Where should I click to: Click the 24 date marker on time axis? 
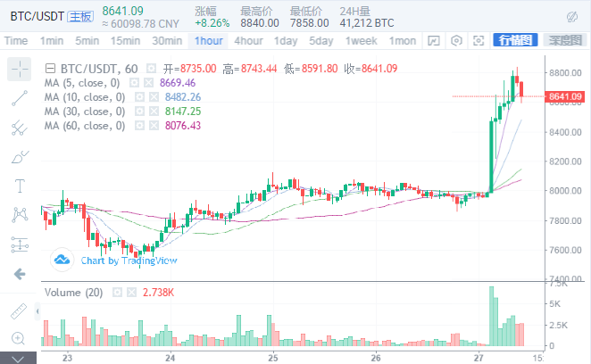tap(170, 358)
